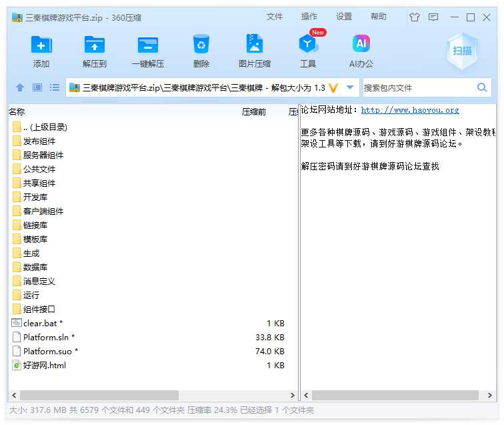Click the comment pane scrollbar left arrow
The image size is (504, 425).
pos(306,395)
